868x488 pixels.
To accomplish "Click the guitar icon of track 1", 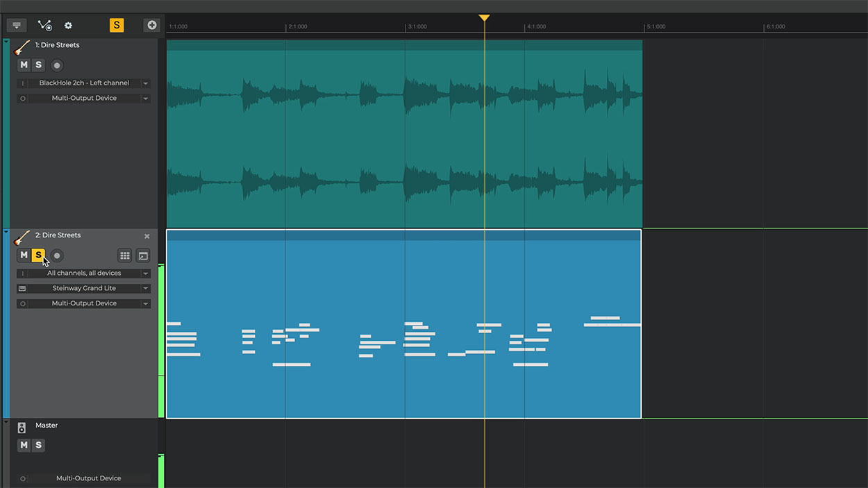I will (x=22, y=47).
